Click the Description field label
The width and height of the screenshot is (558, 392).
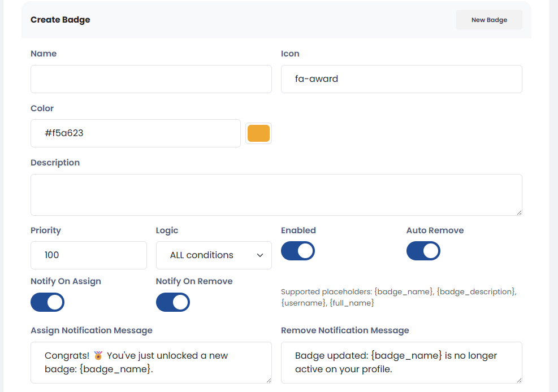pyautogui.click(x=55, y=163)
